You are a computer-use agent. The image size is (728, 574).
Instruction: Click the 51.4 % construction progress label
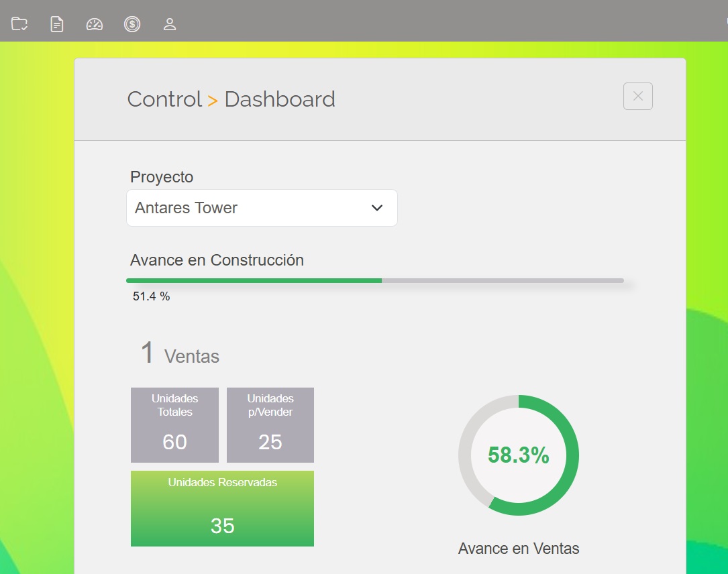coord(151,296)
